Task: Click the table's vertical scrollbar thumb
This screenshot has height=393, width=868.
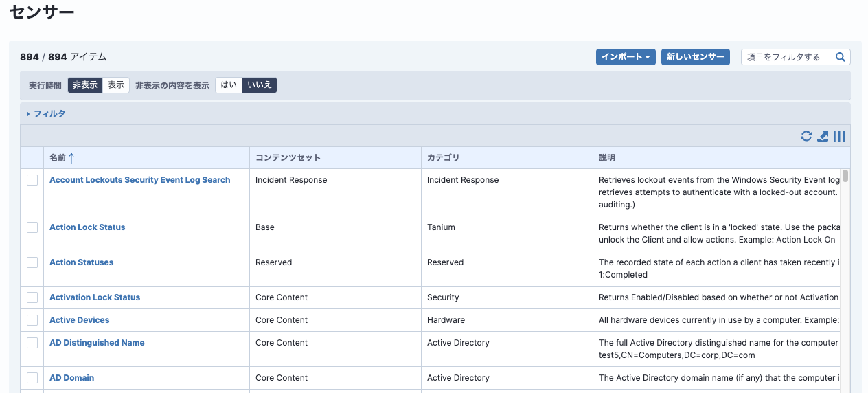Action: (x=845, y=176)
